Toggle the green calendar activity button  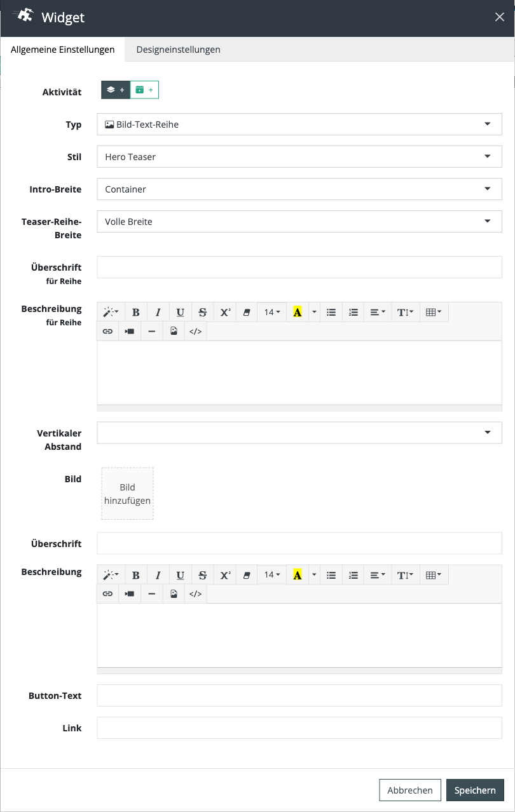(x=144, y=90)
